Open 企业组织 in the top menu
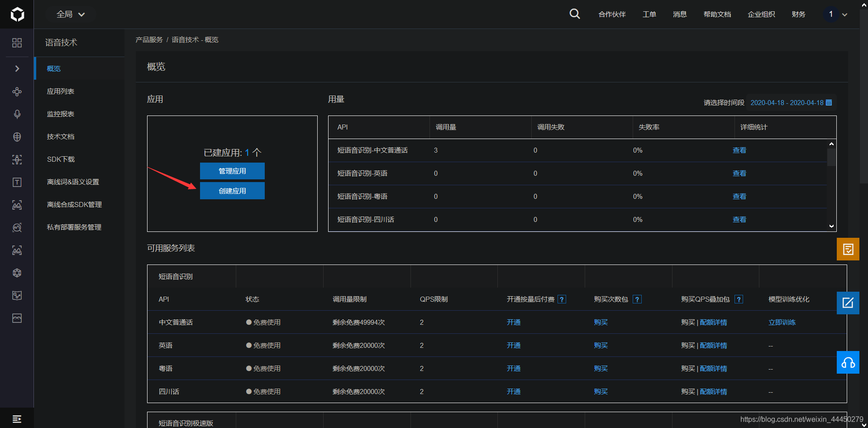868x428 pixels. tap(761, 14)
